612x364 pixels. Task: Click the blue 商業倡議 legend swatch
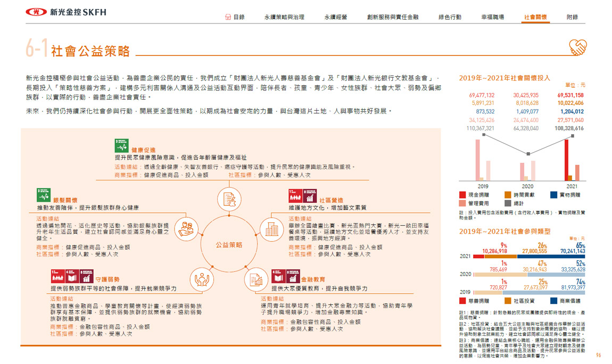(x=553, y=301)
